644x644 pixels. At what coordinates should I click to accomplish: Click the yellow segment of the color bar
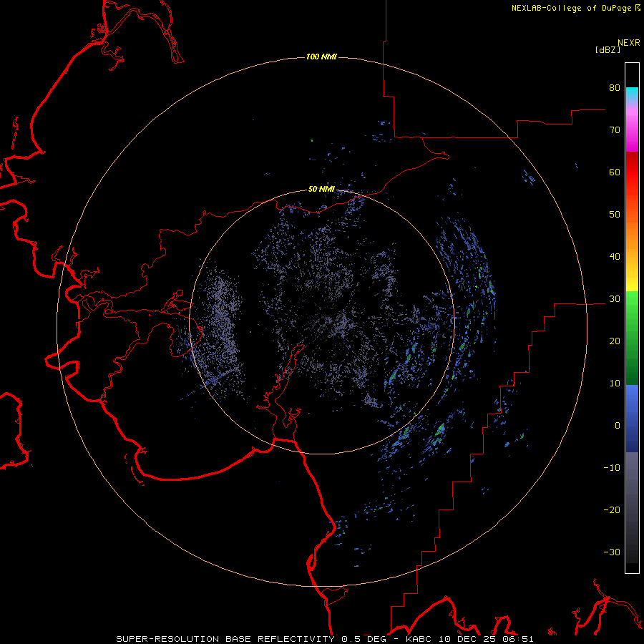[632, 283]
